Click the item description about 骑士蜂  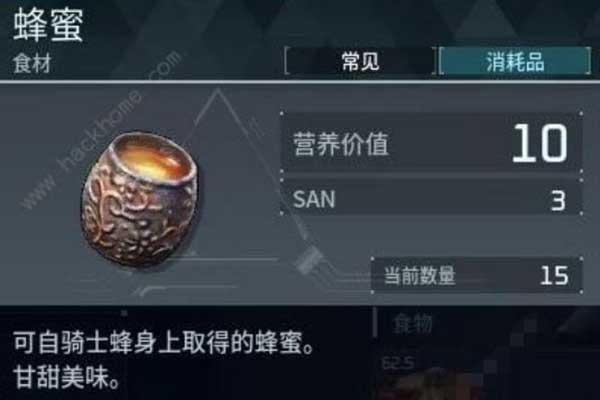(165, 343)
